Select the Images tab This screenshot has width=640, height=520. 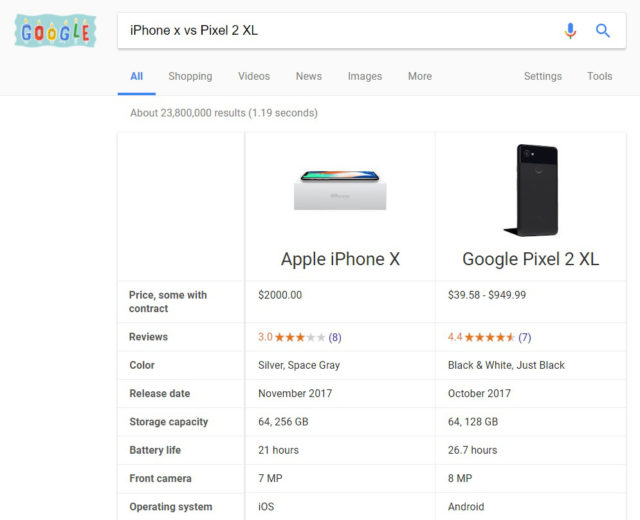point(365,76)
